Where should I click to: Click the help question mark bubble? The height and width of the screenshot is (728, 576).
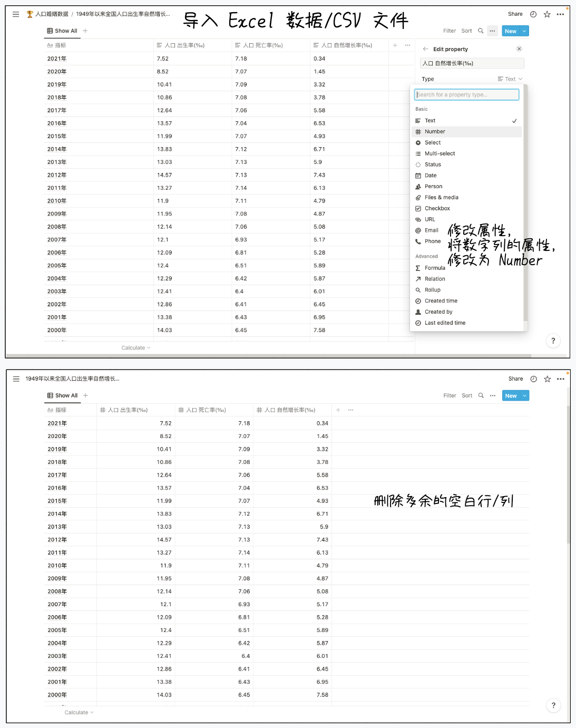pos(553,341)
